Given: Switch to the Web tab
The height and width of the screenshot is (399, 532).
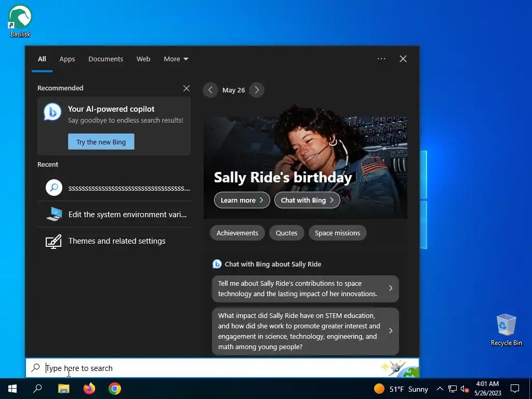Looking at the screenshot, I should tap(143, 59).
